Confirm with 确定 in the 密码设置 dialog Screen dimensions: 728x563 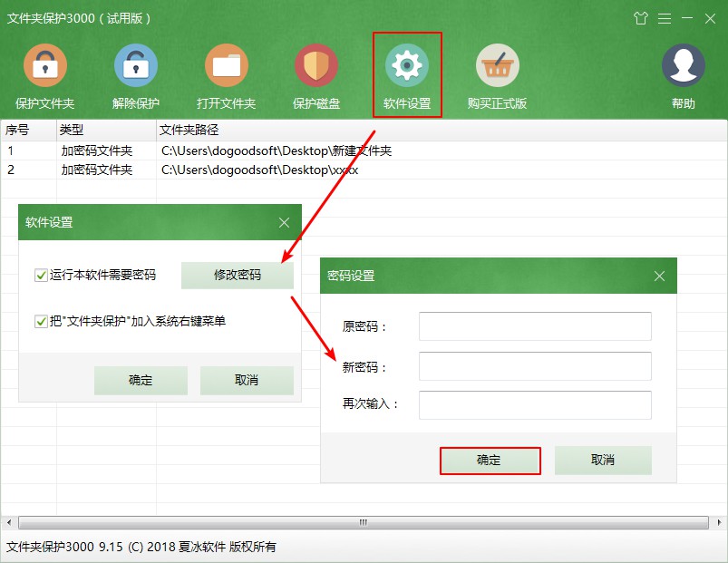coord(490,461)
